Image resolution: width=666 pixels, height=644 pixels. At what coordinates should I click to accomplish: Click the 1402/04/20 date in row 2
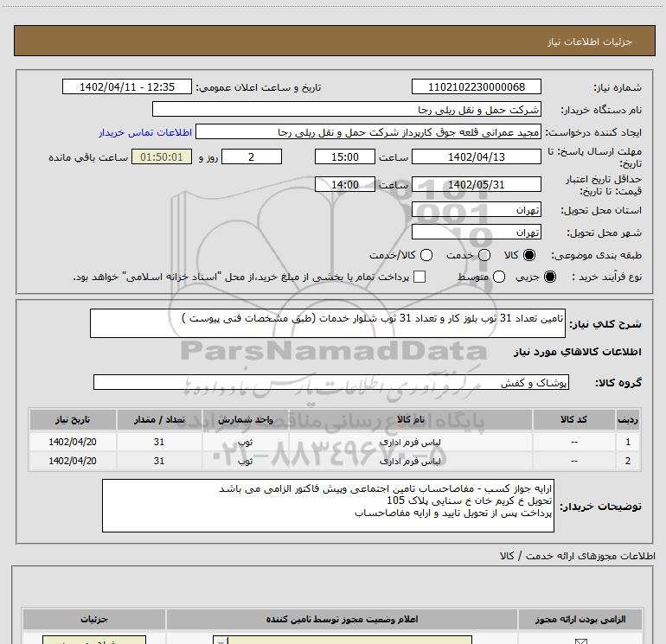(x=73, y=461)
